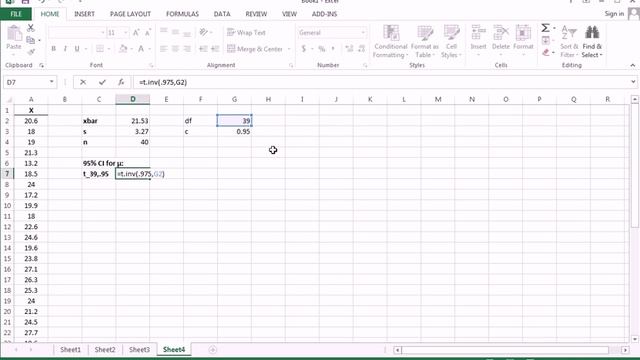The image size is (640, 360).
Task: Switch to Sheet3 tab
Action: point(139,350)
